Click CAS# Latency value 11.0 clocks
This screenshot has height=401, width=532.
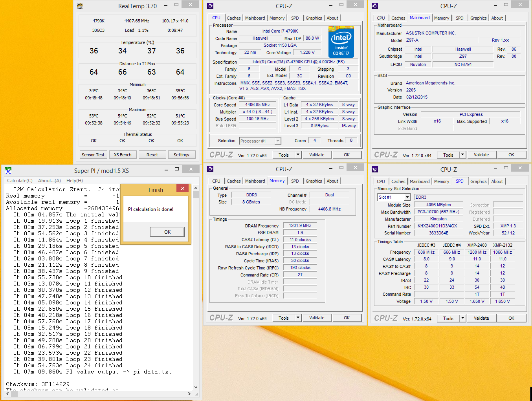click(300, 240)
